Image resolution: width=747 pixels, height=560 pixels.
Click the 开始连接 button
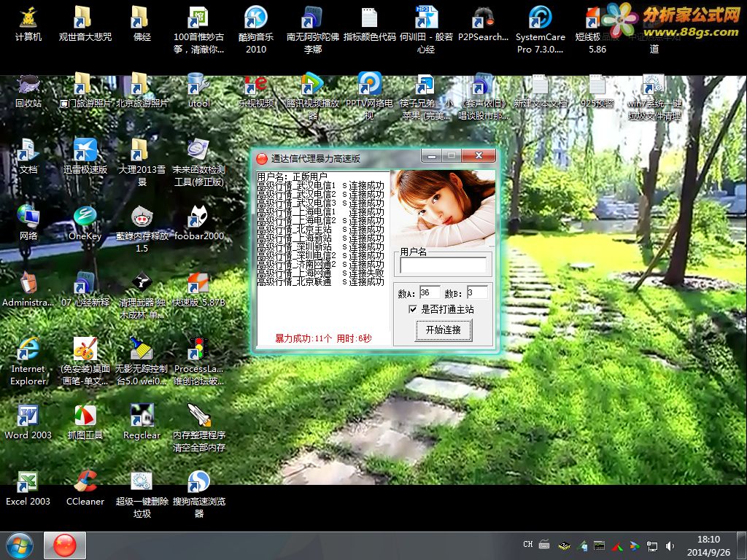click(444, 330)
